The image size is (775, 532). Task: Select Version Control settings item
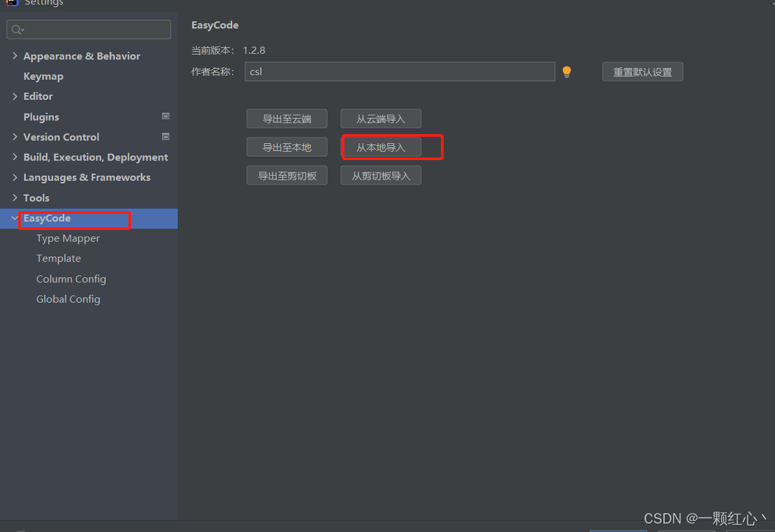pos(62,137)
